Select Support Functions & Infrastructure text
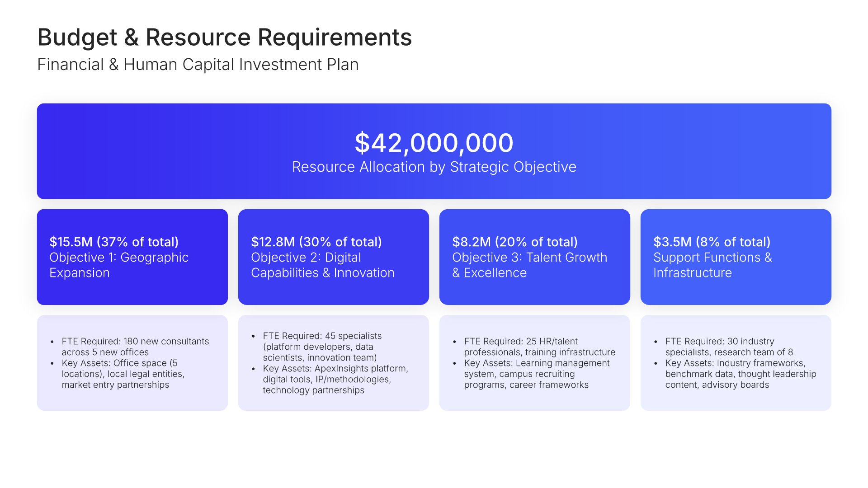Screen dimensions: 868x488 [712, 265]
